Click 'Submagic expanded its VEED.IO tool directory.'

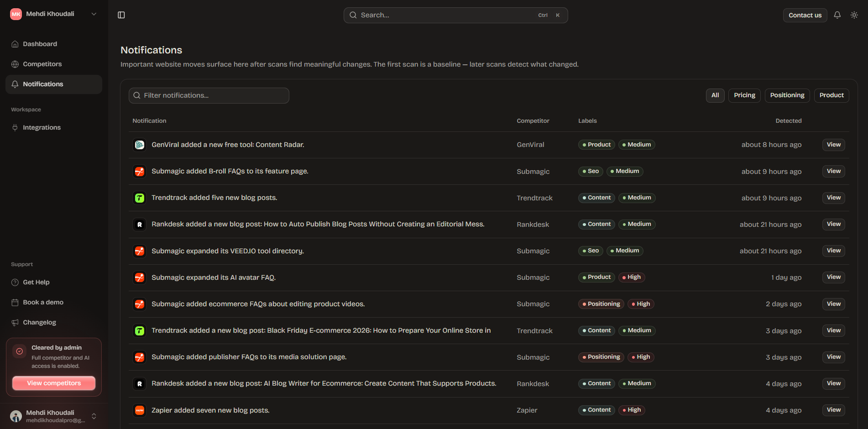tap(228, 251)
